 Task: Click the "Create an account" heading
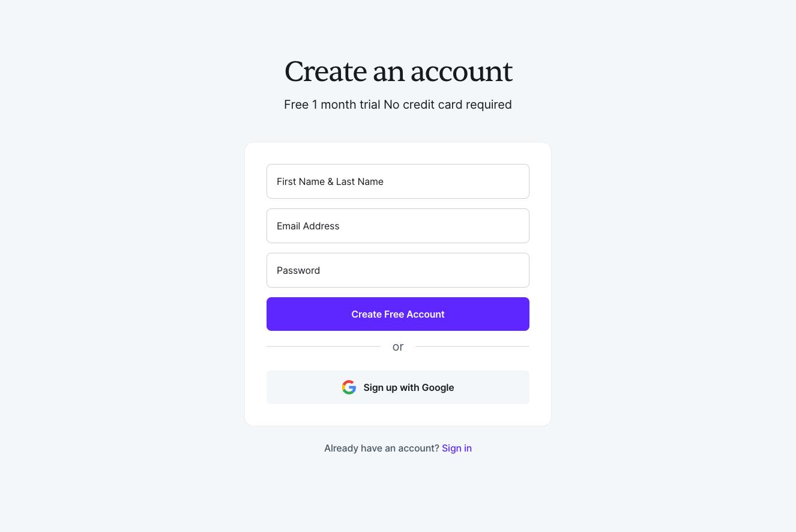(x=398, y=71)
